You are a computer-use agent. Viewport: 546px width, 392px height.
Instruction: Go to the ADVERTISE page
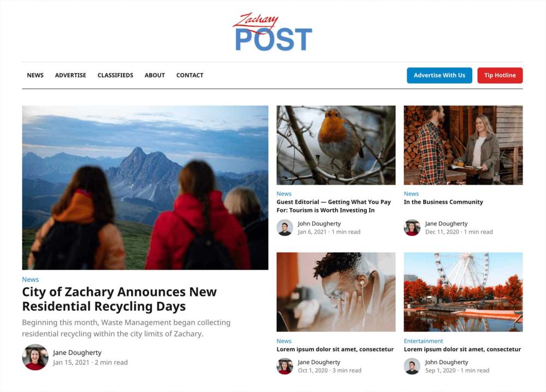(70, 75)
